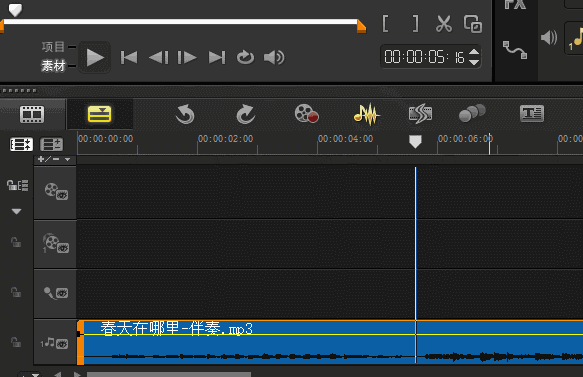The height and width of the screenshot is (377, 583).
Task: Toggle voice track visibility
Action: point(62,293)
